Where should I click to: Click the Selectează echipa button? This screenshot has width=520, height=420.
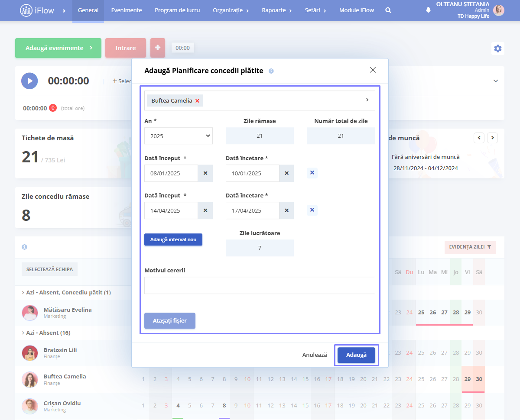point(49,269)
